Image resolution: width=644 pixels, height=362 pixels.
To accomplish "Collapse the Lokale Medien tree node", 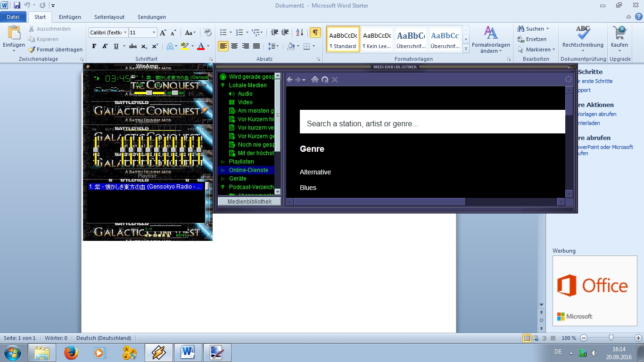I will tap(223, 85).
